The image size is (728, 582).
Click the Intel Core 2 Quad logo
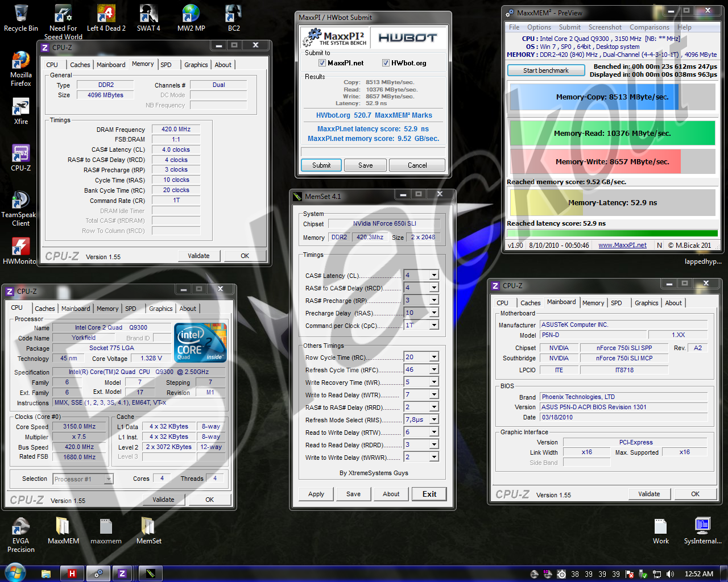[x=201, y=342]
